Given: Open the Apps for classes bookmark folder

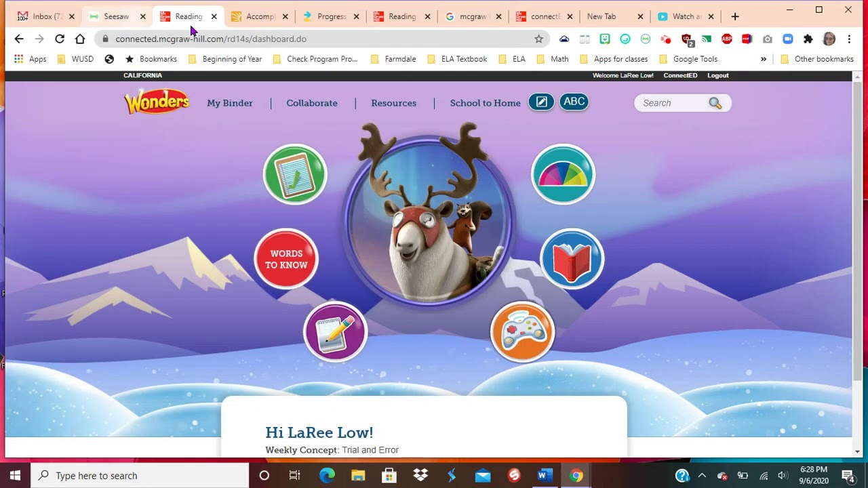Looking at the screenshot, I should coord(614,59).
